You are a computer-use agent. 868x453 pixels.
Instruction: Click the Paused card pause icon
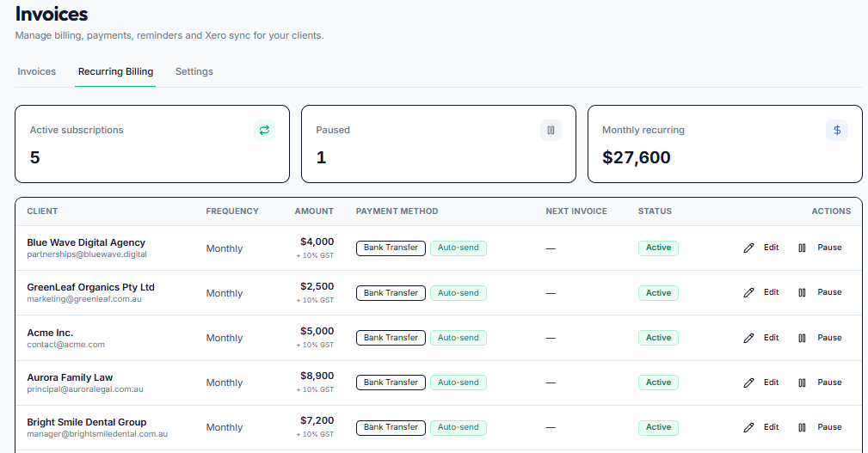point(551,130)
